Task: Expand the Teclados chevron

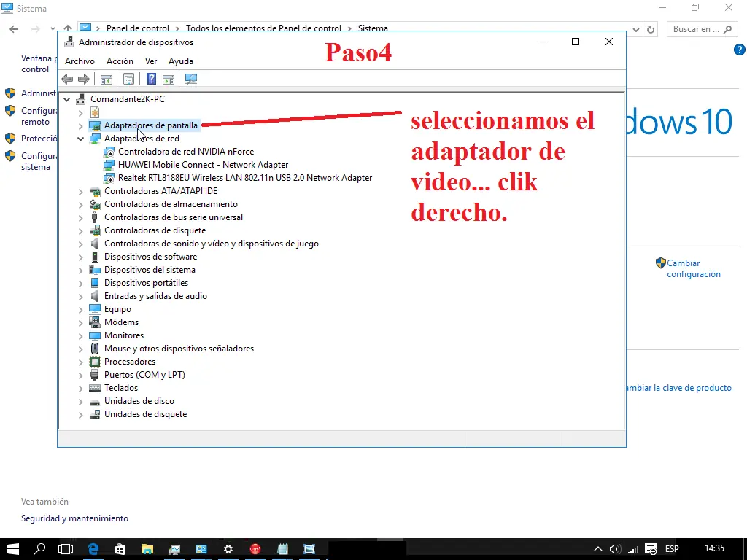Action: tap(80, 389)
